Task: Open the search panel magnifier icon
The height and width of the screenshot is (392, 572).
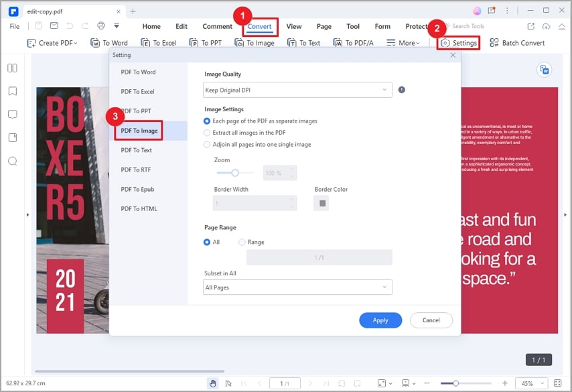Action: click(13, 161)
